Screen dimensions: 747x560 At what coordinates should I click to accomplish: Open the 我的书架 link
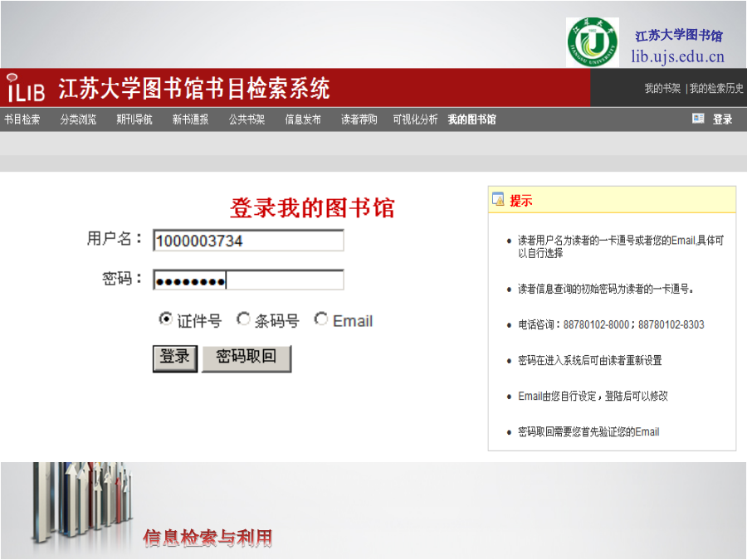[x=662, y=88]
